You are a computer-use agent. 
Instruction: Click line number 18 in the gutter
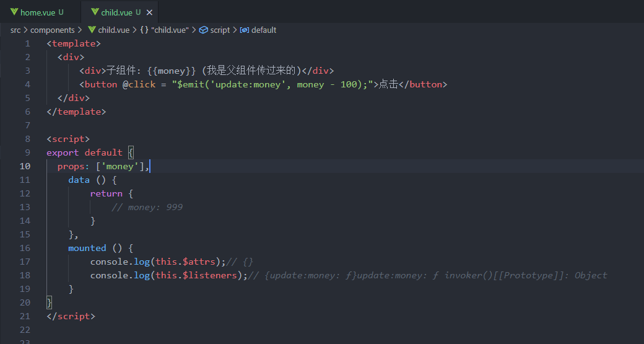tap(25, 275)
